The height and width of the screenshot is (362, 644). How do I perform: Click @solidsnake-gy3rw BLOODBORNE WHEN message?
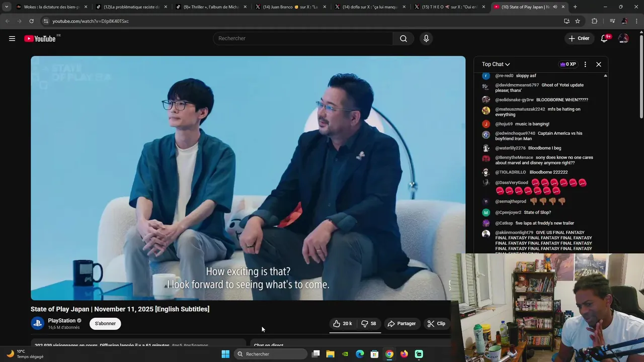pos(541,100)
